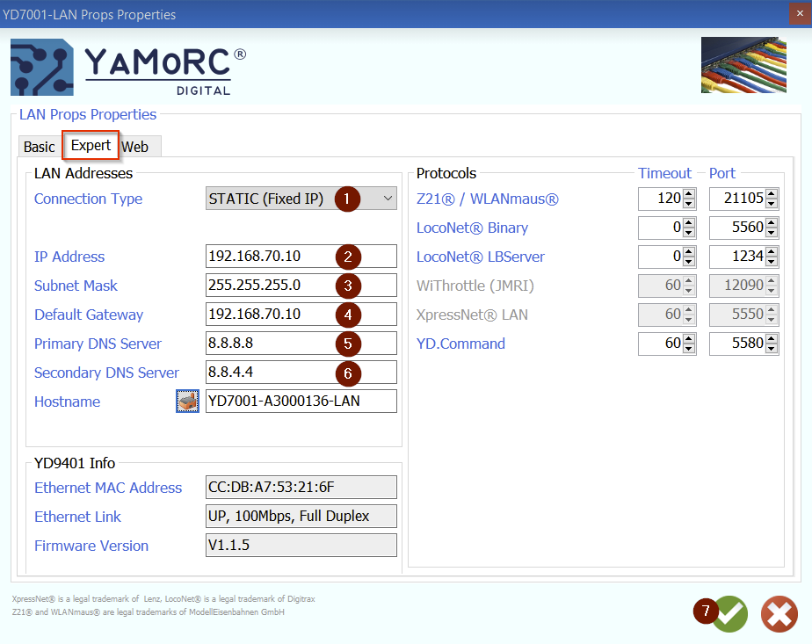Select the Expert tab
This screenshot has height=644, width=812.
(x=91, y=146)
